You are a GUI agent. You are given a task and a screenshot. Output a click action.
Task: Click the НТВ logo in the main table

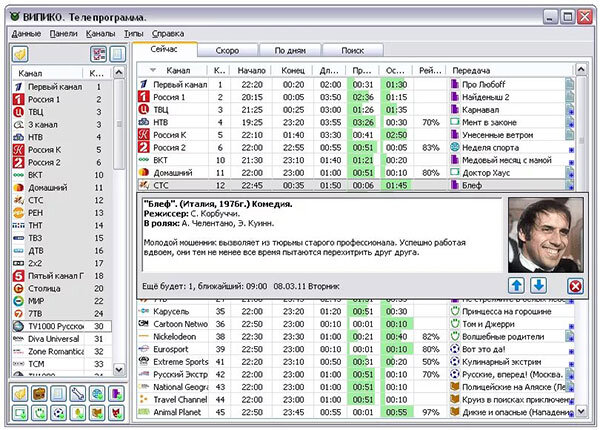143,122
